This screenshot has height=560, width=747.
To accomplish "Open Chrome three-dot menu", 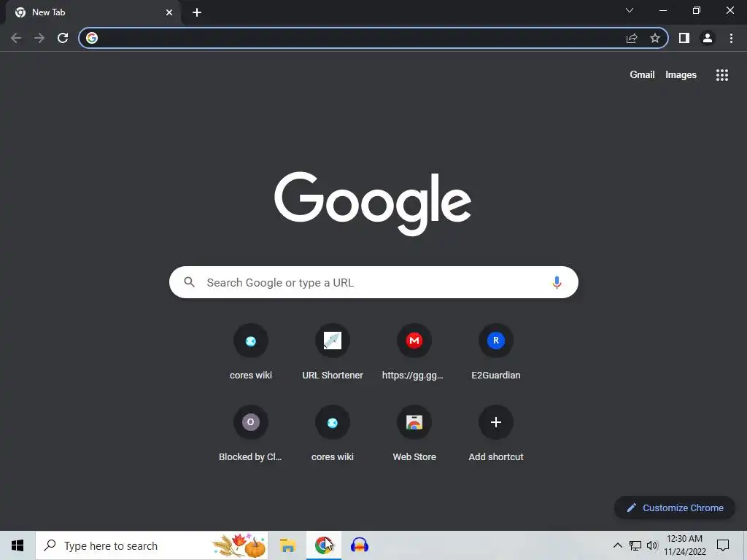I will [731, 38].
